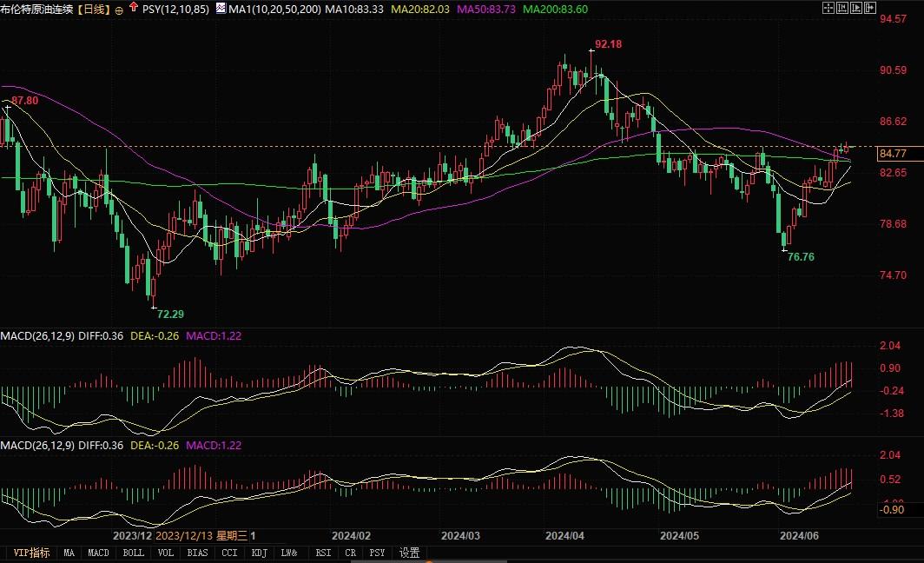The width and height of the screenshot is (924, 563).
Task: Click the 92.18 price peak annotation
Action: 606,43
